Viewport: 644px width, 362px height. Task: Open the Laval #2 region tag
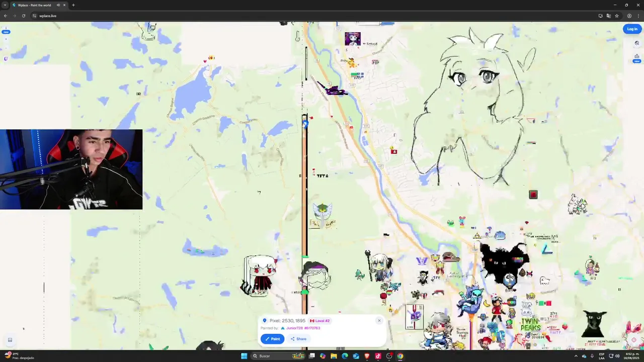(319, 321)
